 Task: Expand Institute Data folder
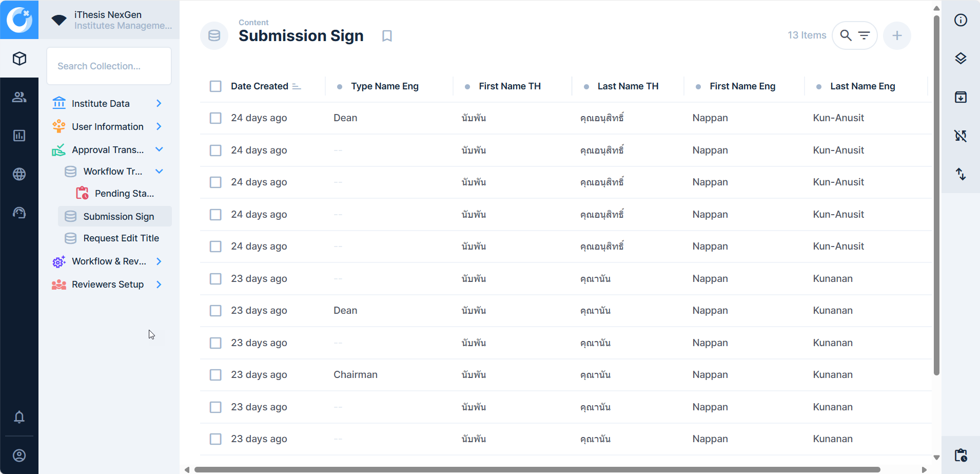159,104
